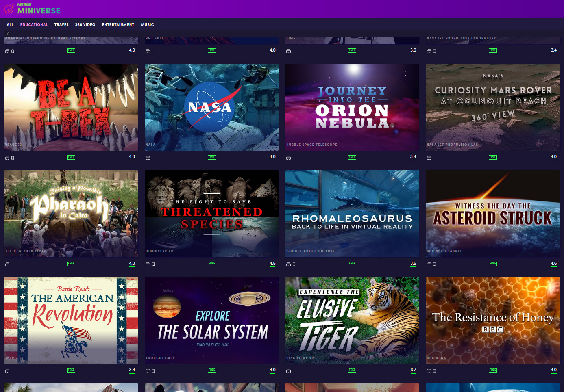Click FREE badge under the NASA card

[x=212, y=157]
